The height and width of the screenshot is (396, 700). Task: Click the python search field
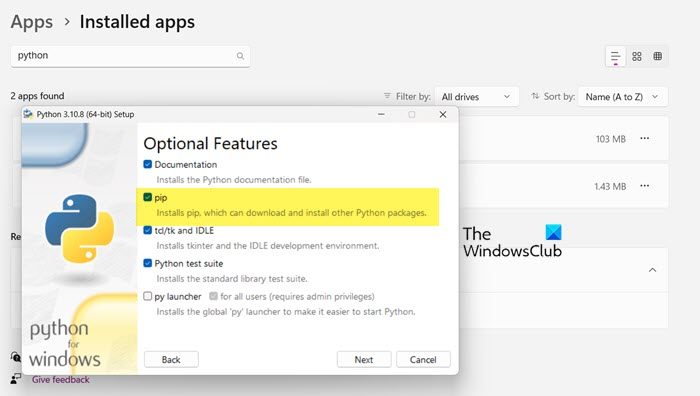[130, 56]
